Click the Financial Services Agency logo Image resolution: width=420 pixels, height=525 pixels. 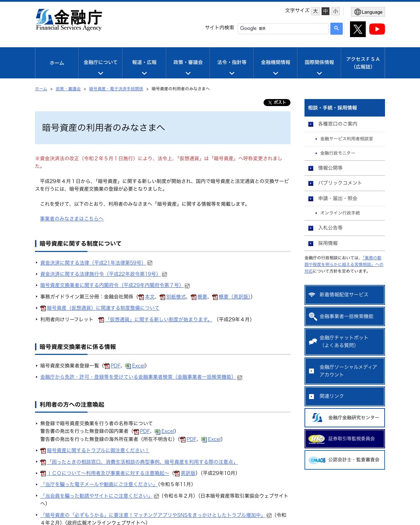69,20
